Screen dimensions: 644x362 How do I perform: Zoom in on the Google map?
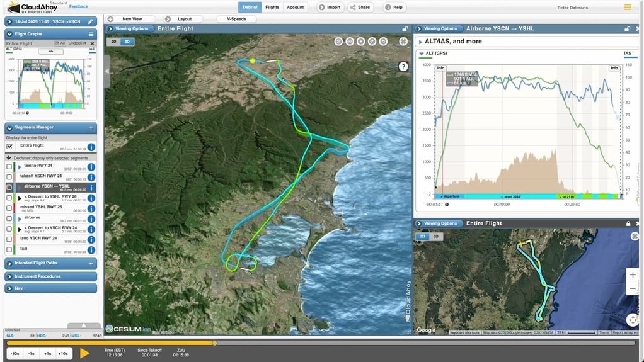(633, 275)
